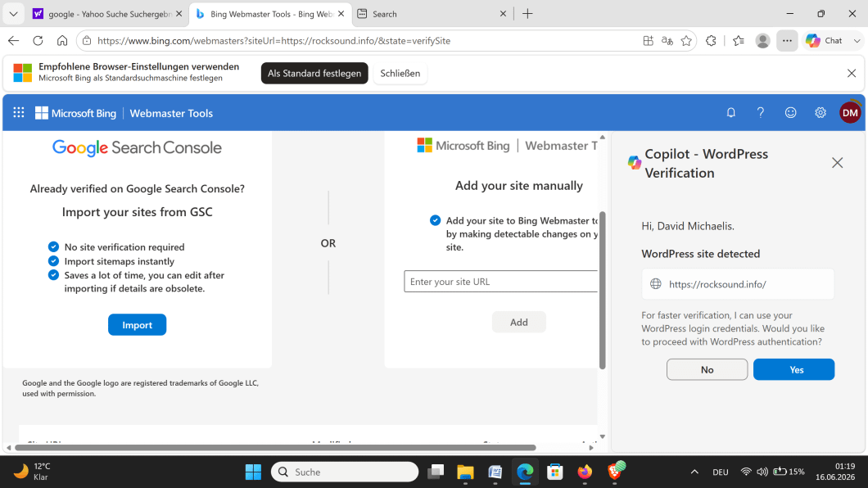Open Task View on taskbar
The width and height of the screenshot is (868, 488).
[436, 472]
